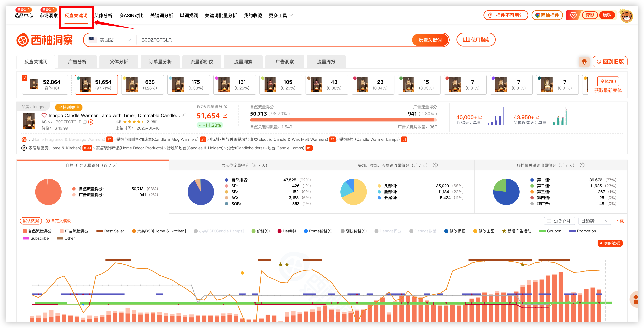Open the 使用指南 guide button
This screenshot has width=644, height=328.
coord(476,40)
